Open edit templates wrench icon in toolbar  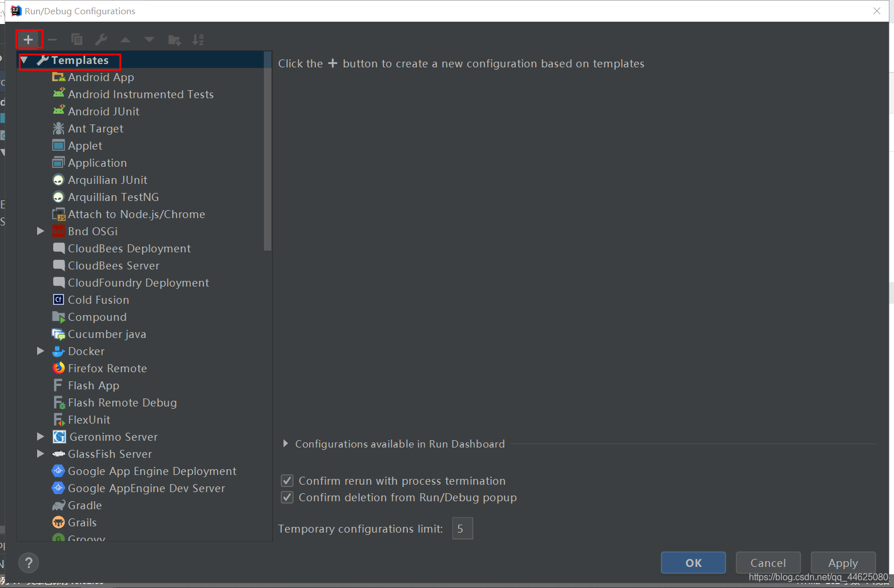[x=101, y=39]
